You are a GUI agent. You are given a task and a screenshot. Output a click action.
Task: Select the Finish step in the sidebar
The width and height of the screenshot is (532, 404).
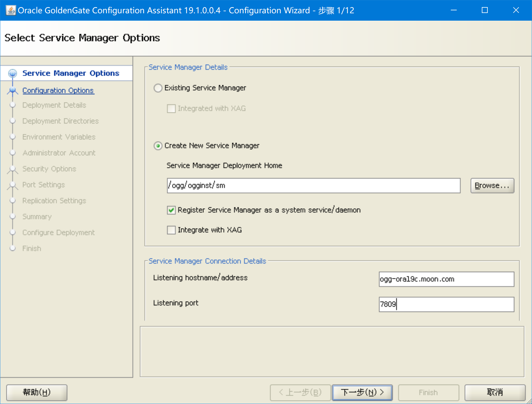click(x=32, y=249)
